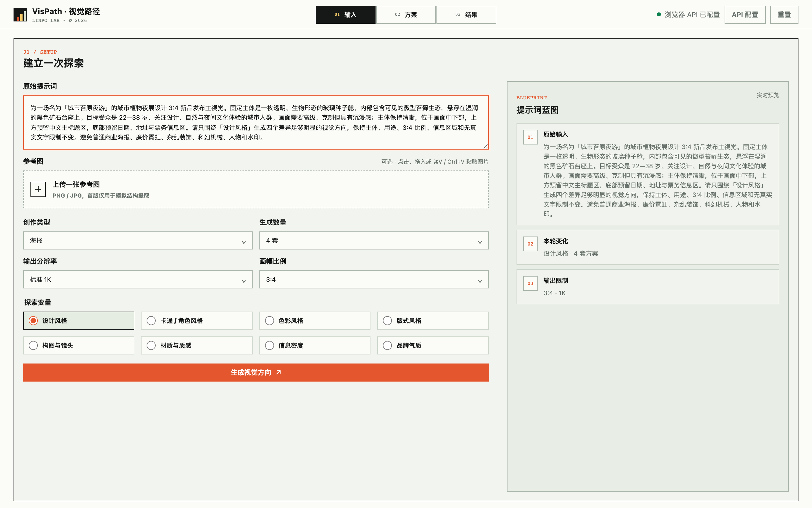Click the 提示词蓝图 heading
Image resolution: width=812 pixels, height=508 pixels.
click(537, 110)
